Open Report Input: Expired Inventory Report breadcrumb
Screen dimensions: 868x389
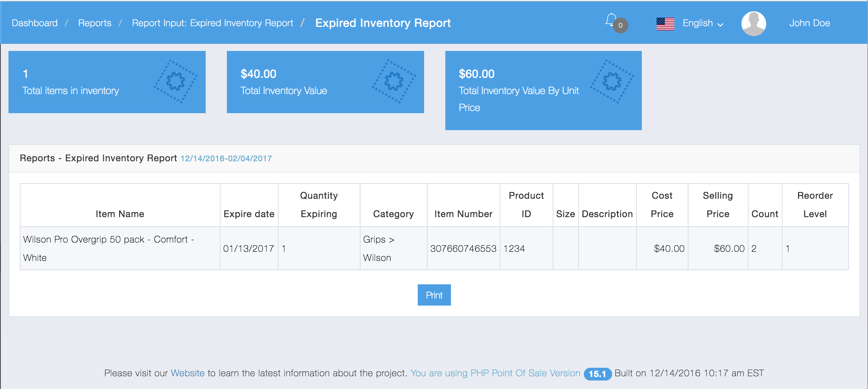tap(212, 23)
